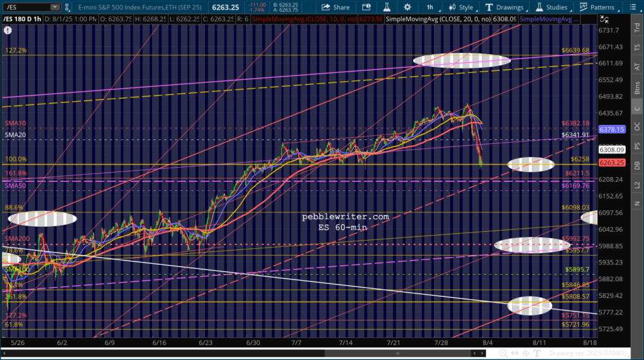Click the $6341.91 level label

click(x=575, y=134)
